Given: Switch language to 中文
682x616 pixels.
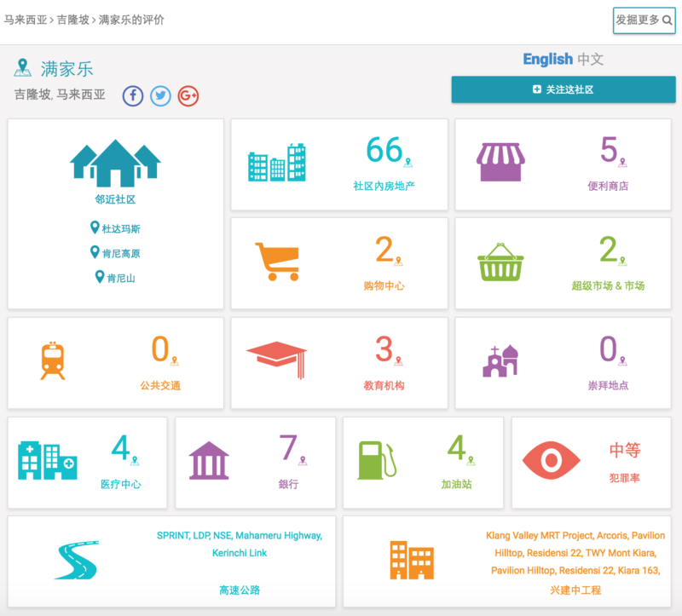Looking at the screenshot, I should (591, 59).
